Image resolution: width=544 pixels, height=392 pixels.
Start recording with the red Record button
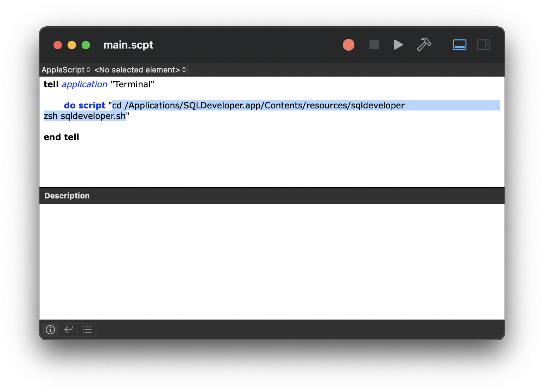click(x=348, y=45)
